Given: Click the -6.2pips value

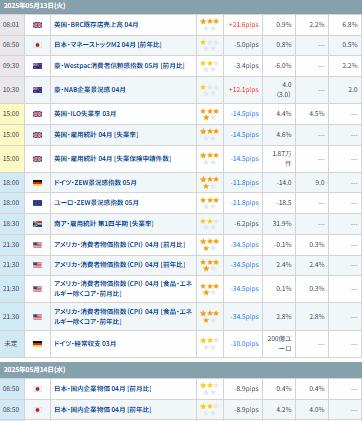Looking at the screenshot, I should point(246,224).
